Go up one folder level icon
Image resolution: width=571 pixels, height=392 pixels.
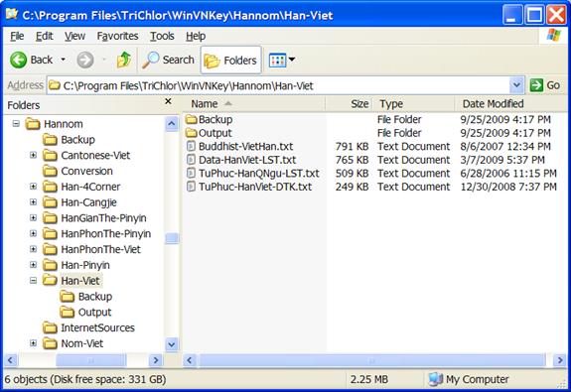point(124,60)
